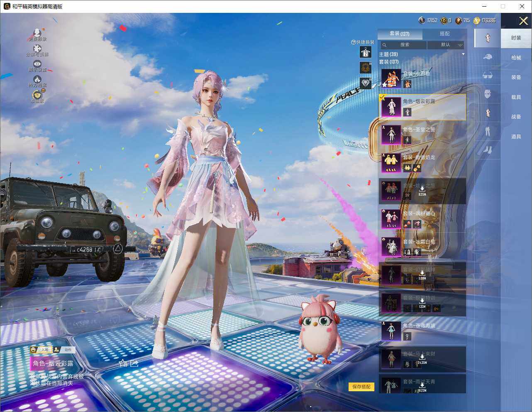Select the 套装-飒粉甜心 outfit thumbnail
Screen dimensions: 532x412
click(391, 219)
